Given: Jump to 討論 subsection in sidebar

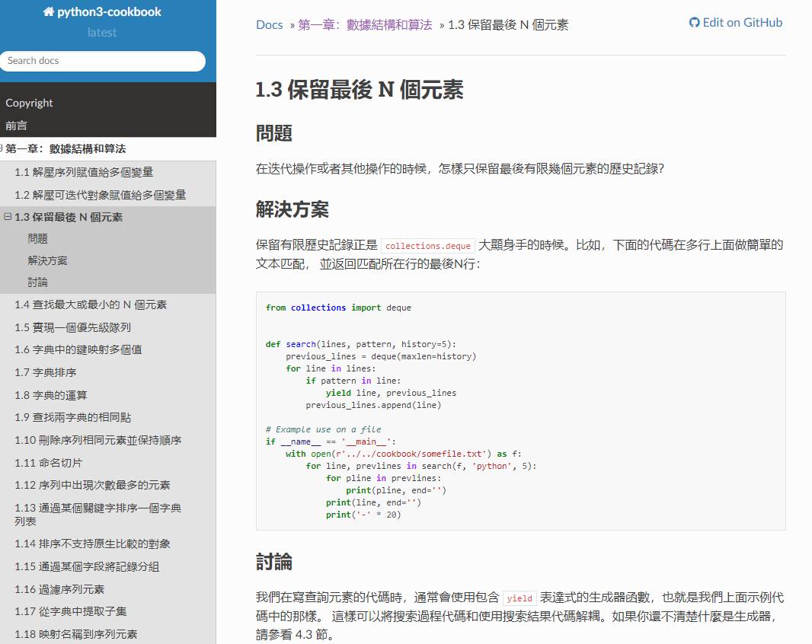Looking at the screenshot, I should pos(37,282).
